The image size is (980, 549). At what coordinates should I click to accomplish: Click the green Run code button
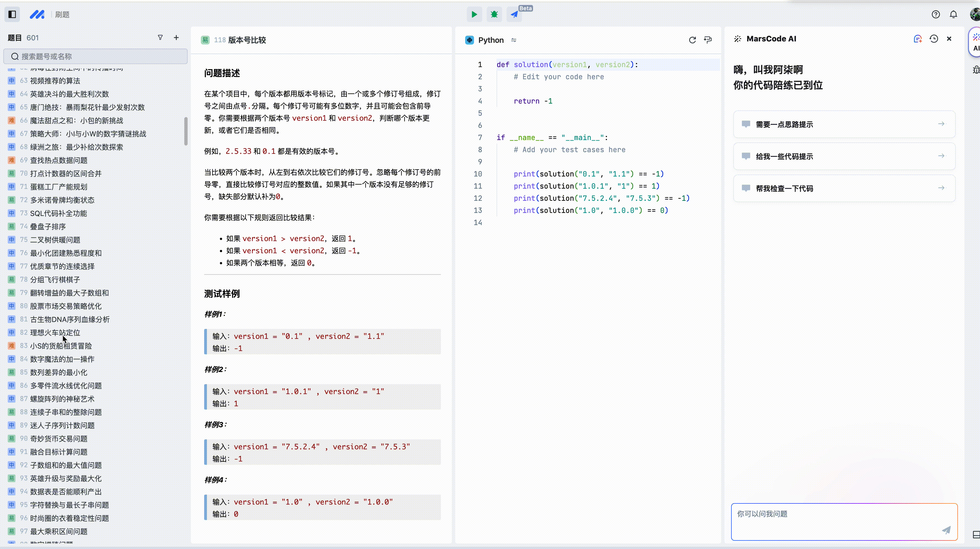(474, 14)
